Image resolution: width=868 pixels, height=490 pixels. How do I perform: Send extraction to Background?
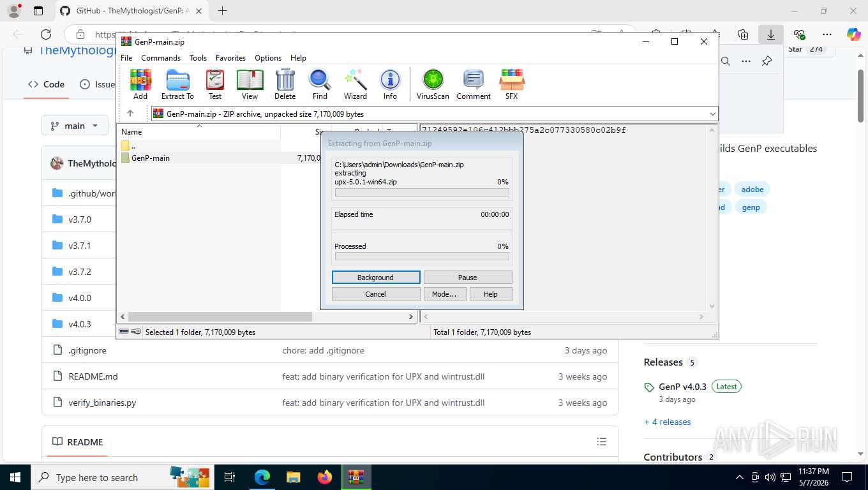pyautogui.click(x=376, y=278)
